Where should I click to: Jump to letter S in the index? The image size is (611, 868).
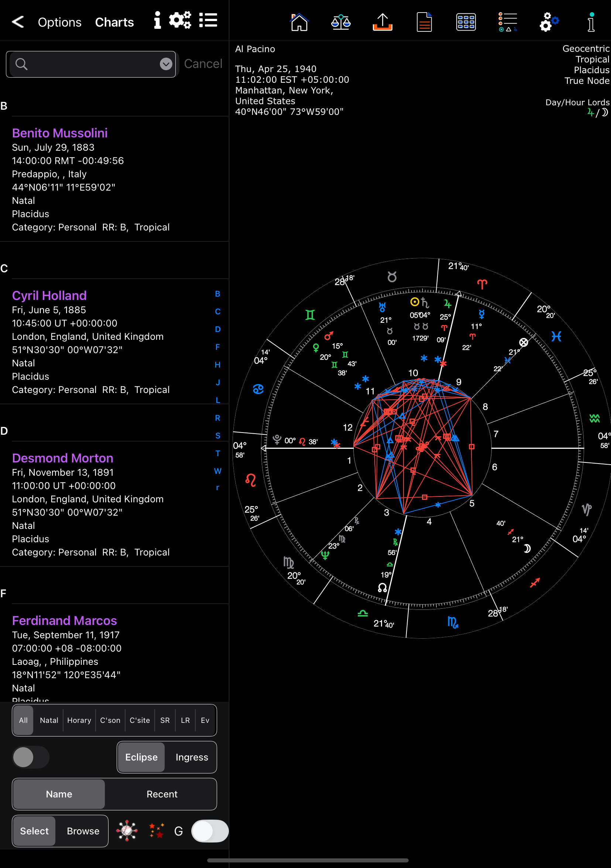[x=218, y=435]
